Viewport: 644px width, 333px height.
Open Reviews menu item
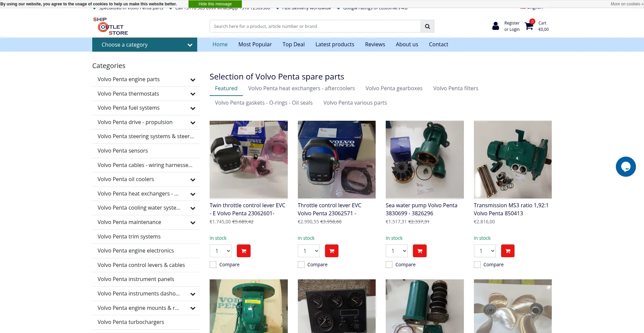pos(375,44)
